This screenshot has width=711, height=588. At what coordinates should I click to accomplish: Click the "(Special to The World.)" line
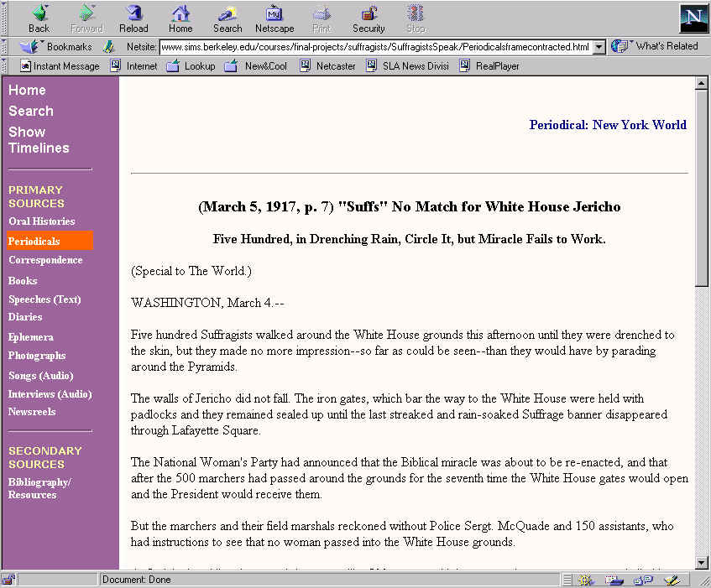click(191, 271)
